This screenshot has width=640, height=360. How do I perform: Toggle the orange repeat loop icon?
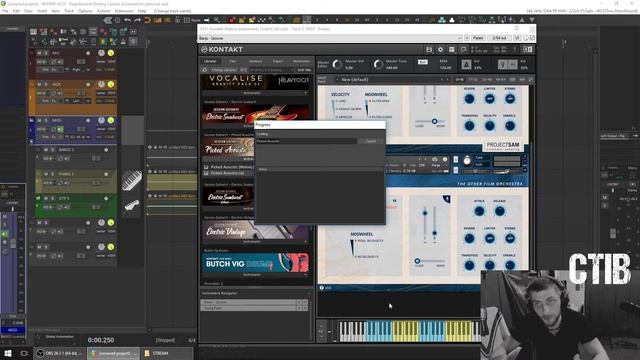[x=147, y=20]
